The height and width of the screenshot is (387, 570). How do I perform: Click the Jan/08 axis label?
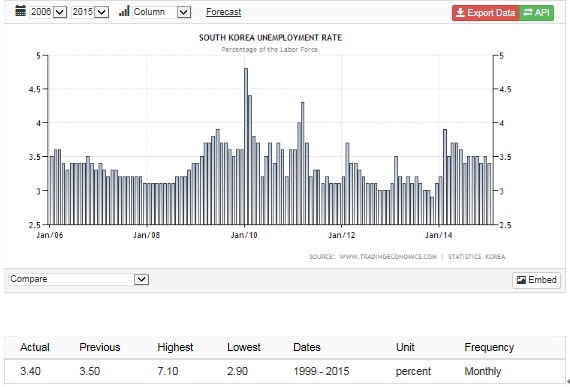coord(146,235)
